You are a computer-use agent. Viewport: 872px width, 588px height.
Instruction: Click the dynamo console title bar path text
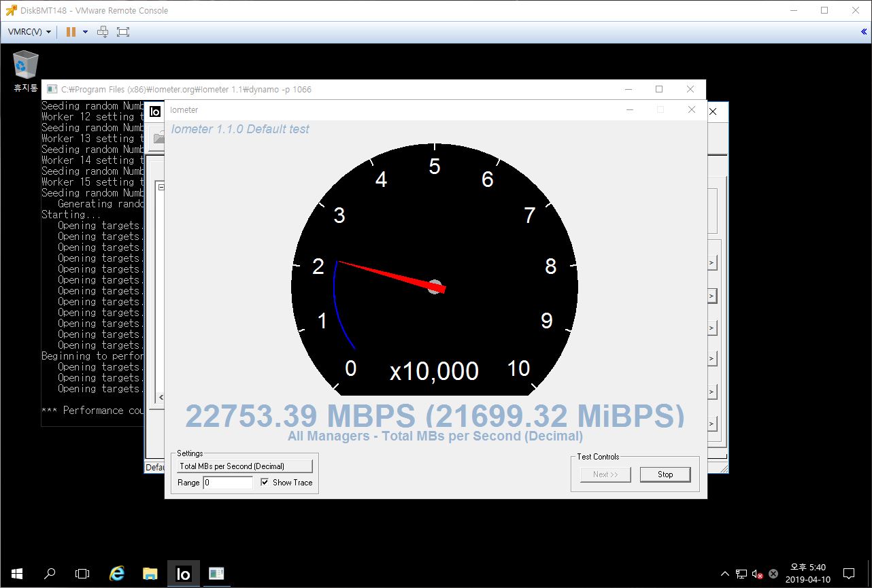pos(186,89)
